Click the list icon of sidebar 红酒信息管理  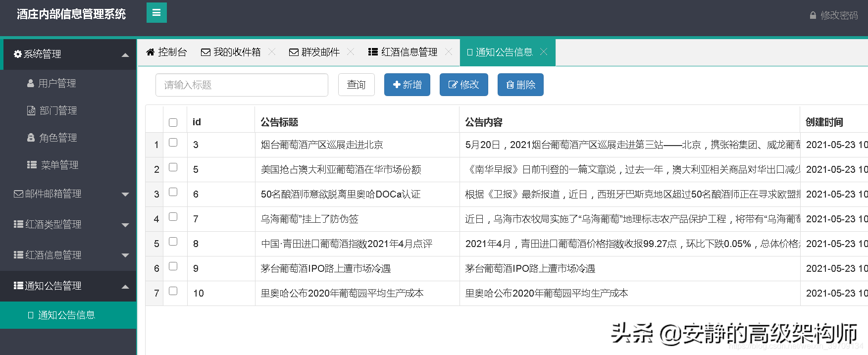pos(18,255)
